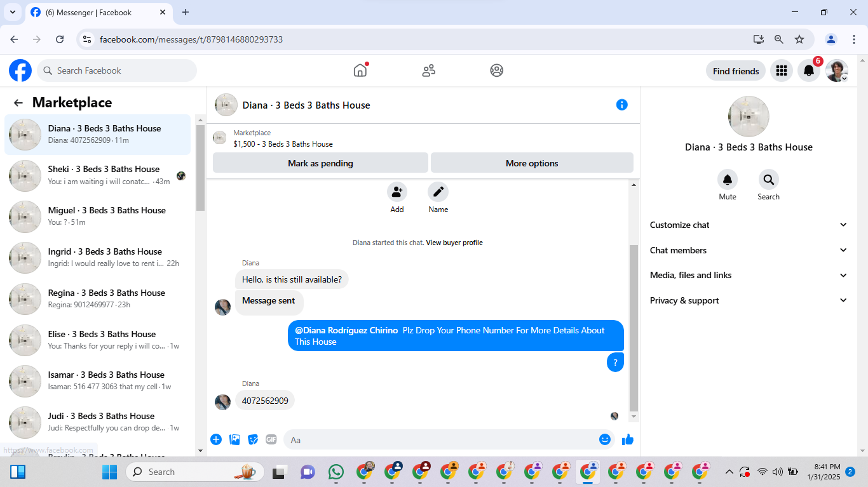
Task: Go to the Home feed icon
Action: tap(360, 70)
